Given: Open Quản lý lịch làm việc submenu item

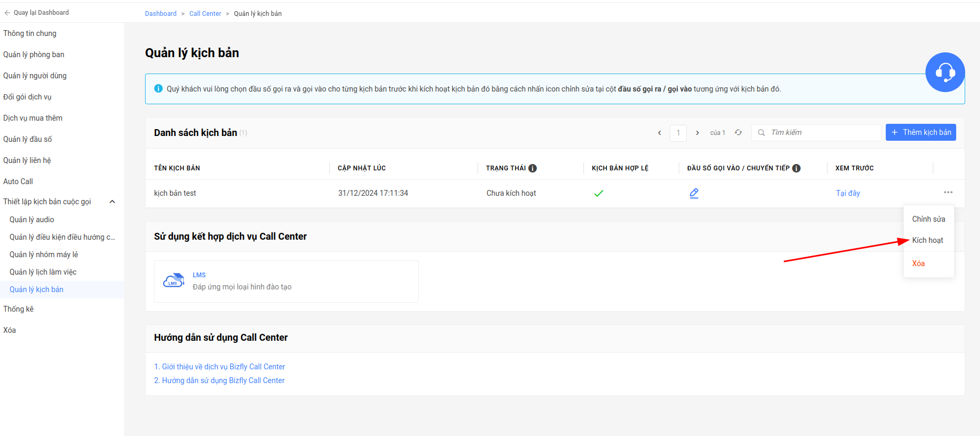Looking at the screenshot, I should (x=43, y=272).
